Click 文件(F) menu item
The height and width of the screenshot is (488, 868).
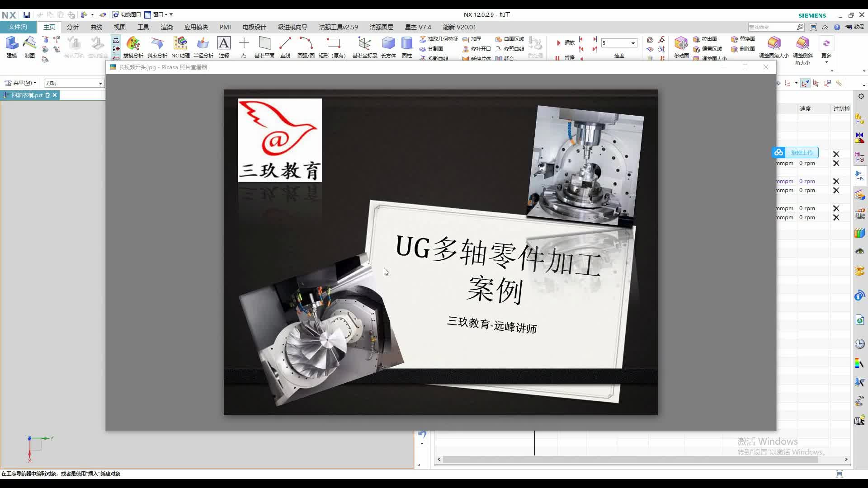tap(17, 27)
